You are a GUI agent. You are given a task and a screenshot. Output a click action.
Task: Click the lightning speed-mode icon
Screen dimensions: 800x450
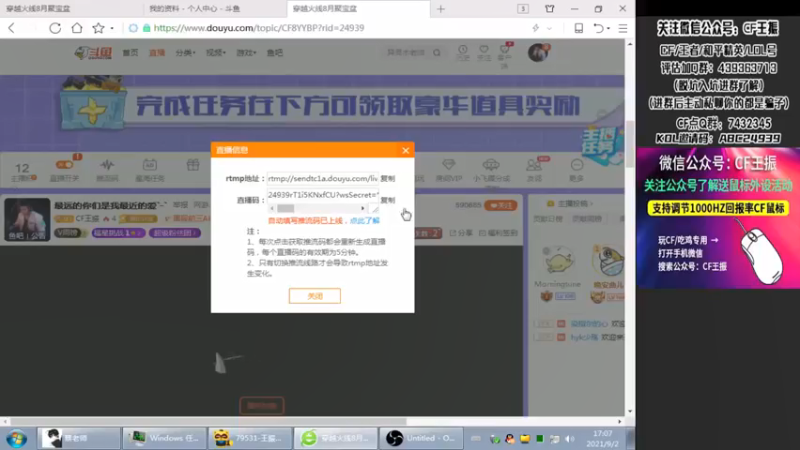click(536, 28)
